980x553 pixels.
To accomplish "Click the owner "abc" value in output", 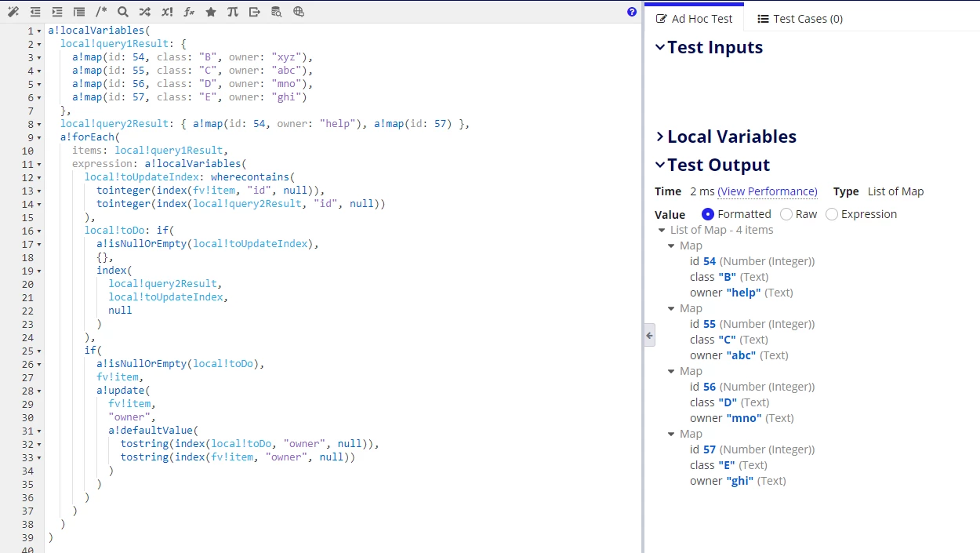I will (741, 355).
